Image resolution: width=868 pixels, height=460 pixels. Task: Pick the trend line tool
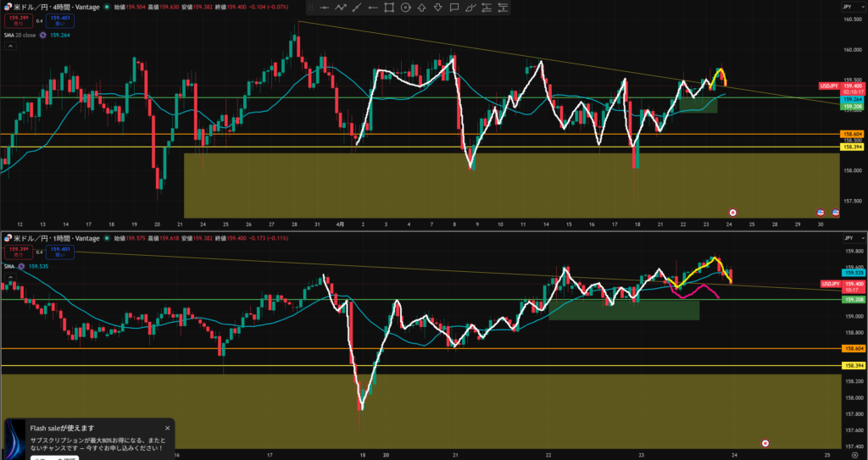[x=356, y=8]
